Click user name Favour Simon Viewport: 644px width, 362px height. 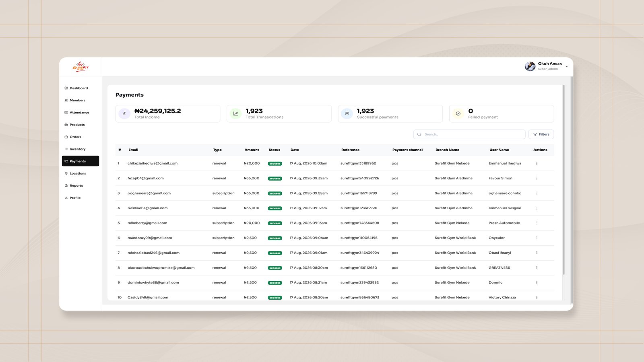[500, 178]
